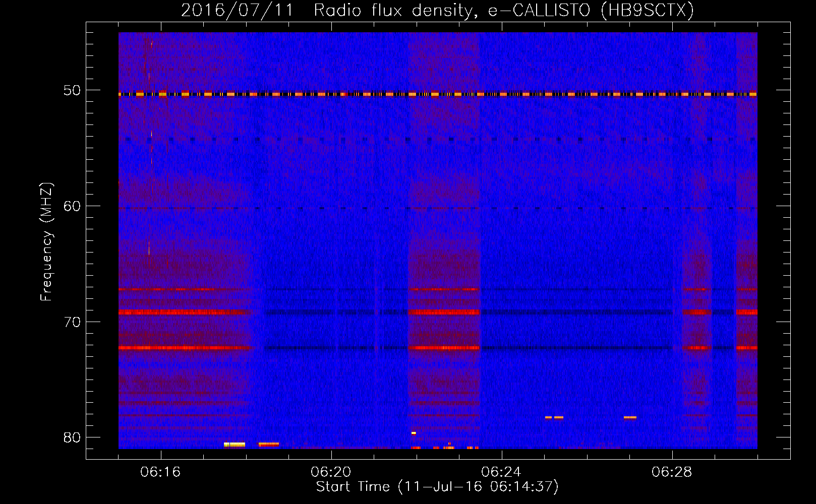Click the 06:16 time tick label
This screenshot has height=504, width=816.
(160, 472)
